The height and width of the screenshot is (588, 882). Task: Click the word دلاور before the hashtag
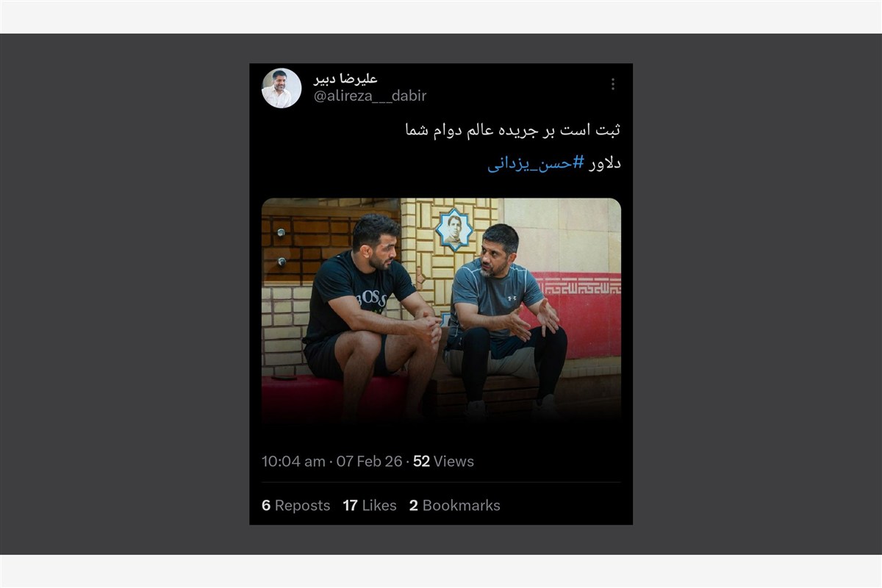pos(605,163)
